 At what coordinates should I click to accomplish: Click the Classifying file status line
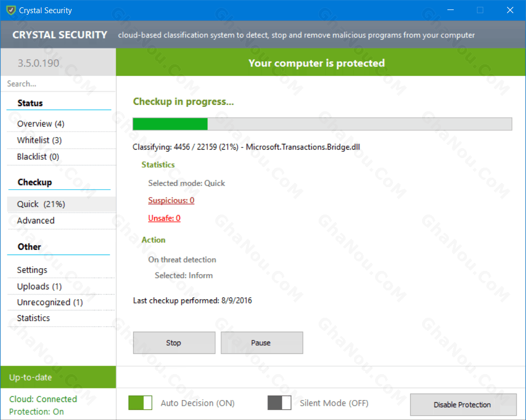[246, 147]
